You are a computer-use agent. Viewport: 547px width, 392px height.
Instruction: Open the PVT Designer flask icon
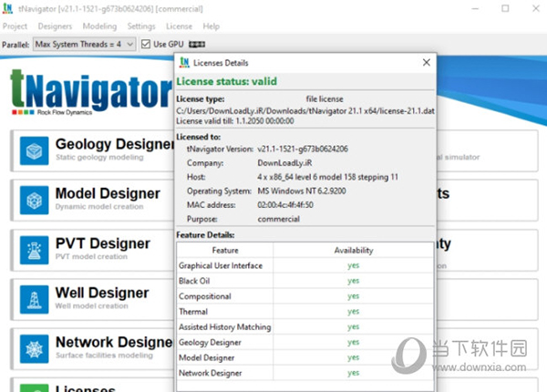(x=35, y=250)
